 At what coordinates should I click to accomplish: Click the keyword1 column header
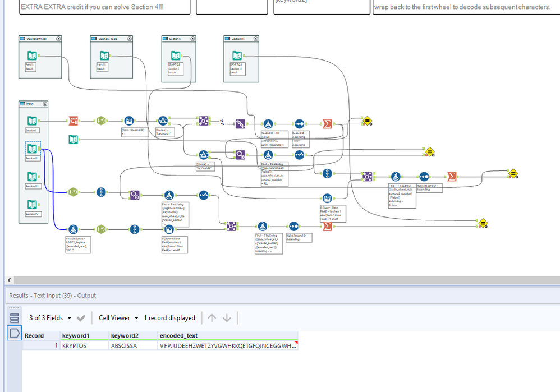pos(84,335)
